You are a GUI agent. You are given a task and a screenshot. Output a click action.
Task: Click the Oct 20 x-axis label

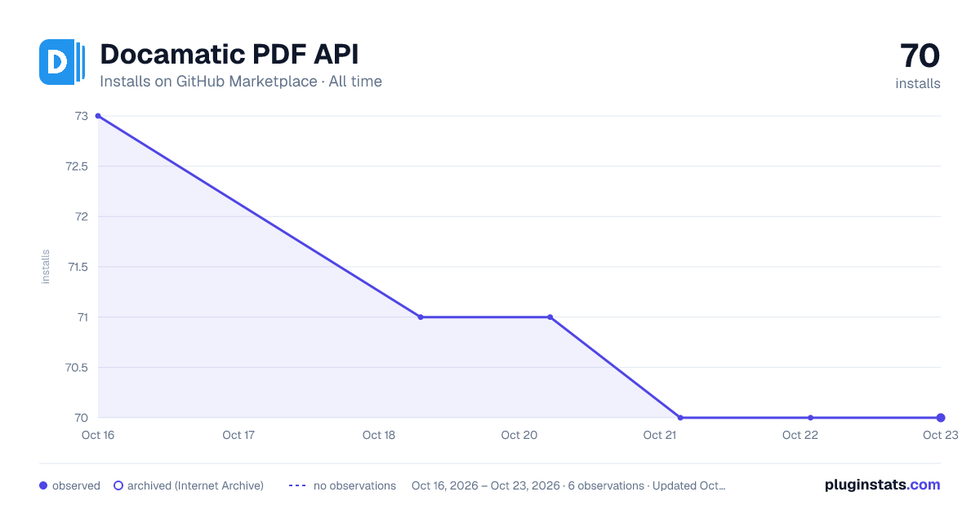click(x=519, y=435)
